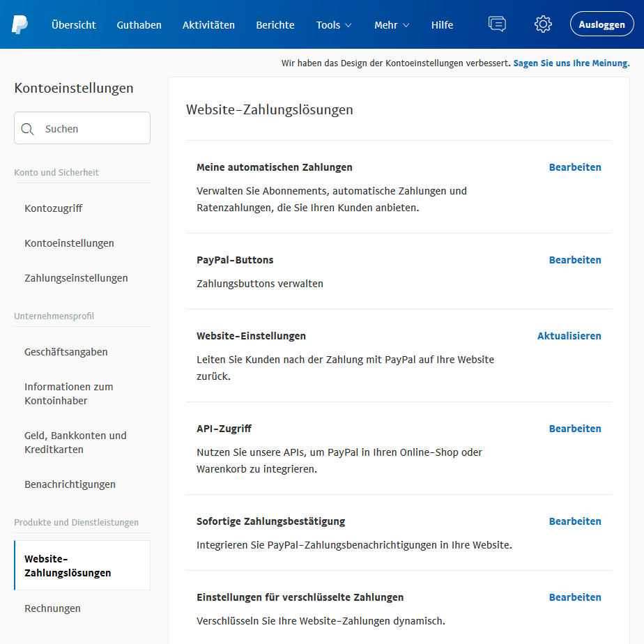Open the Berichte menu item
The height and width of the screenshot is (644, 644).
coord(275,25)
